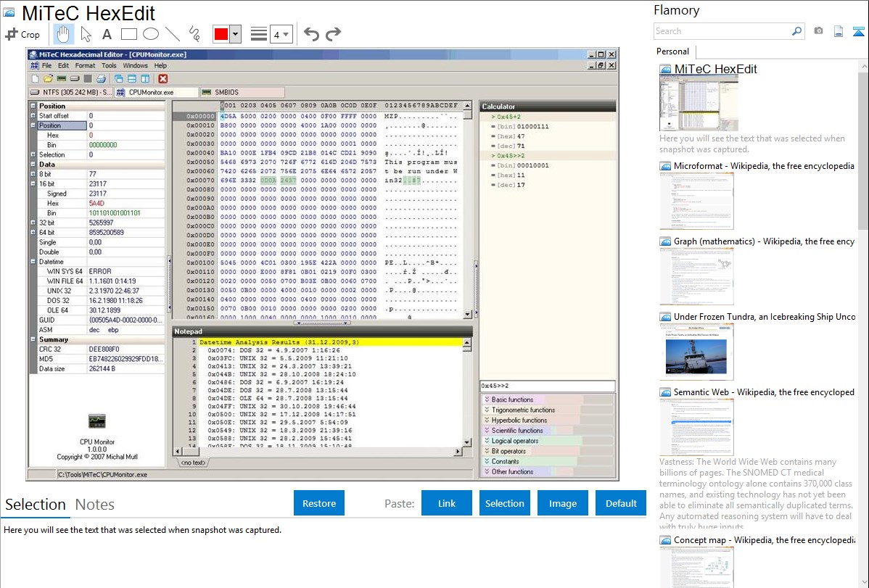Activate the hand pan tool
869x588 pixels.
coord(63,34)
